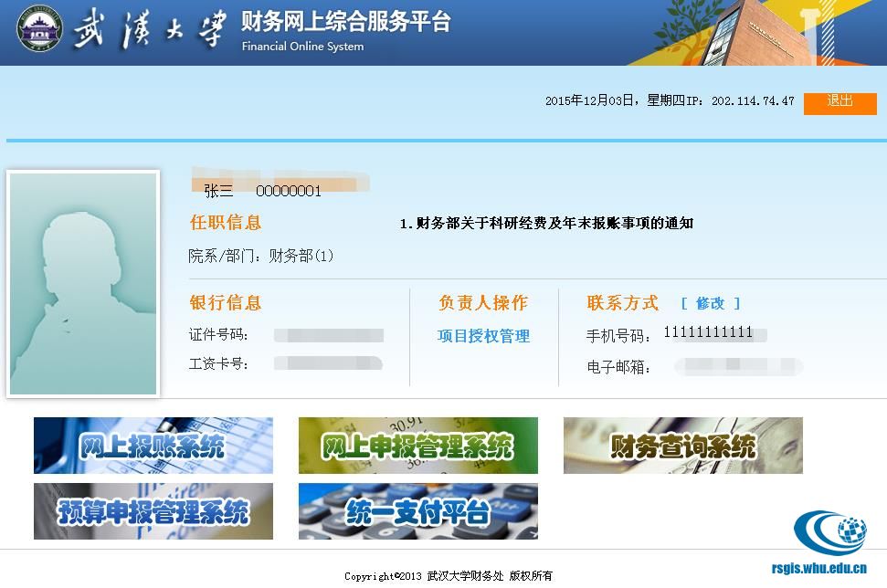Click the 银行信息 section heading
The height and width of the screenshot is (588, 887).
[x=226, y=302]
